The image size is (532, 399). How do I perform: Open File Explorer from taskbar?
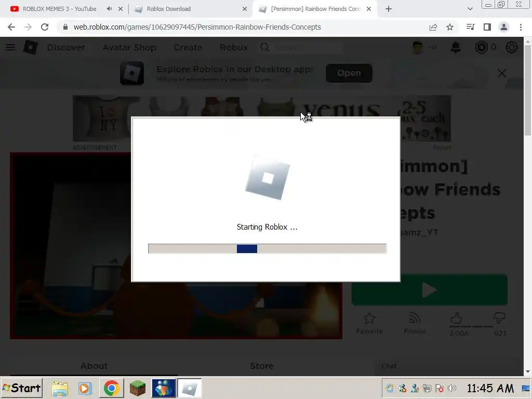60,388
